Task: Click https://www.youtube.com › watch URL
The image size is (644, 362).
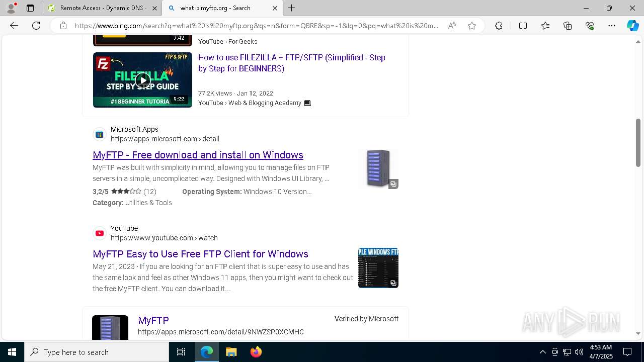Action: click(164, 238)
